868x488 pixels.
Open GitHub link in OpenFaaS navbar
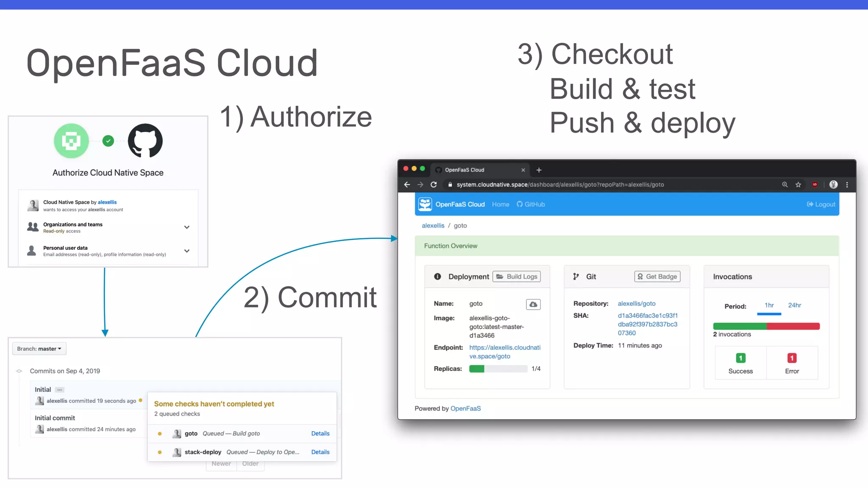tap(531, 204)
